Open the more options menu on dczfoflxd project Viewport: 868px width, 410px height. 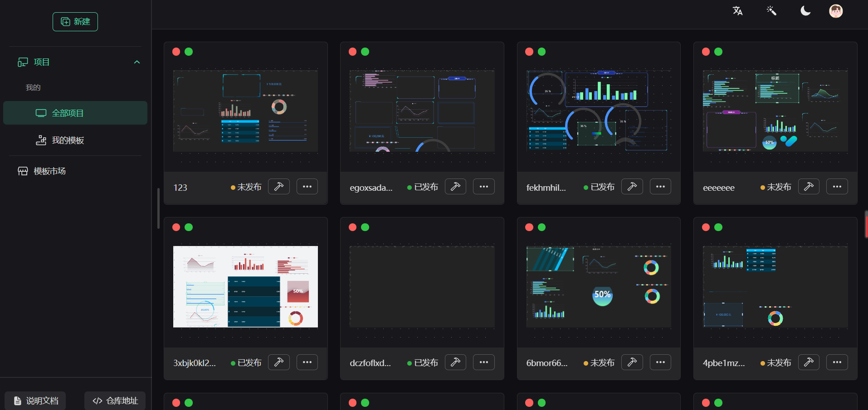[483, 362]
